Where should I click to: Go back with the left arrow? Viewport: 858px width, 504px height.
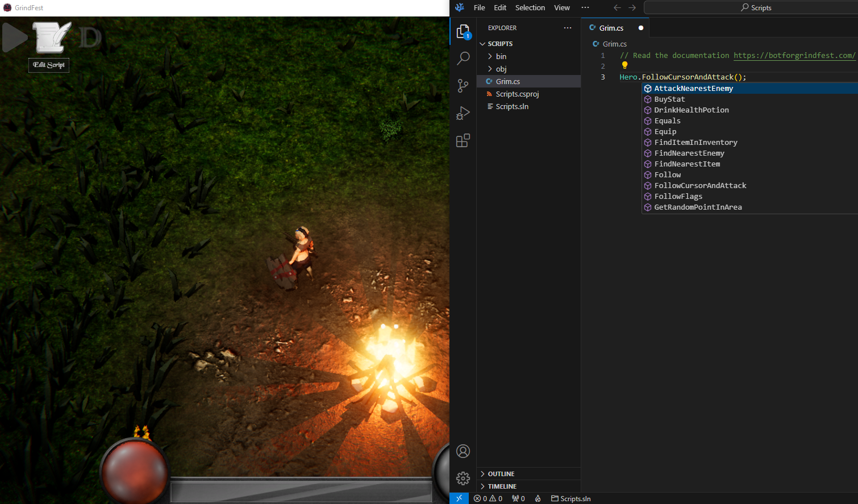[617, 7]
